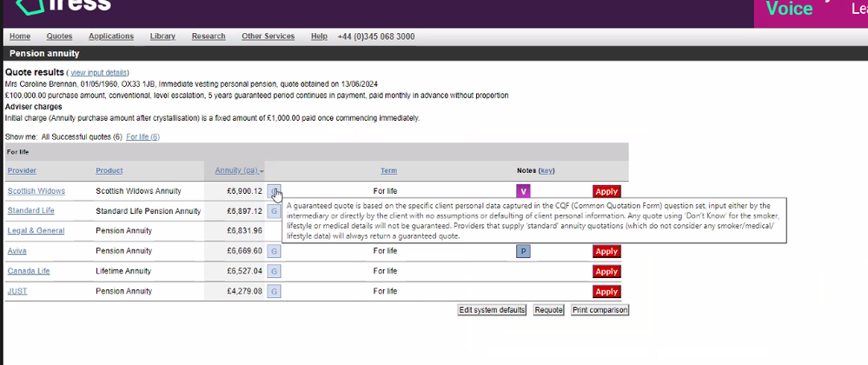
Task: Click the £6,897.12 annuity value
Action: pos(244,211)
